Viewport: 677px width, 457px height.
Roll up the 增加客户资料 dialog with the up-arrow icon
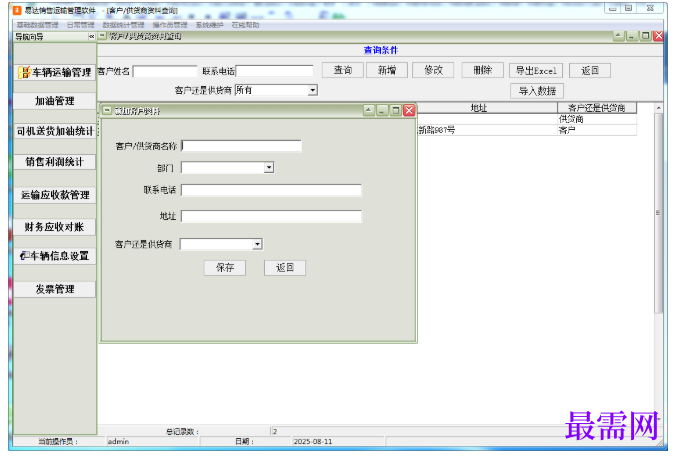pos(369,111)
